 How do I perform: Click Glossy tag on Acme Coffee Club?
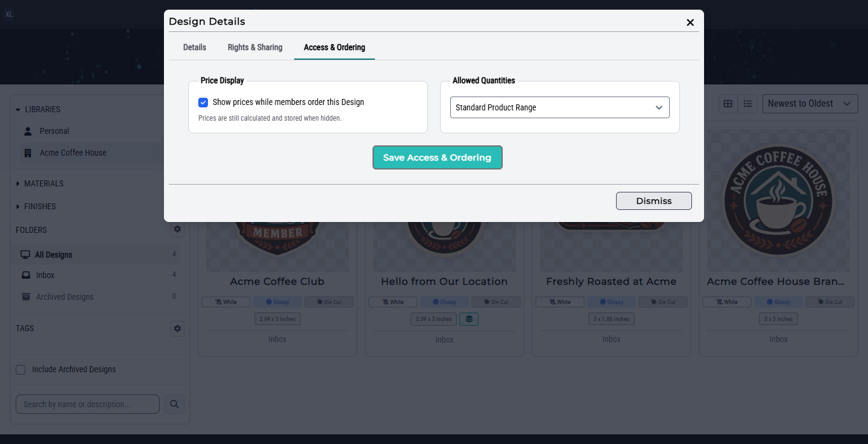coord(277,302)
